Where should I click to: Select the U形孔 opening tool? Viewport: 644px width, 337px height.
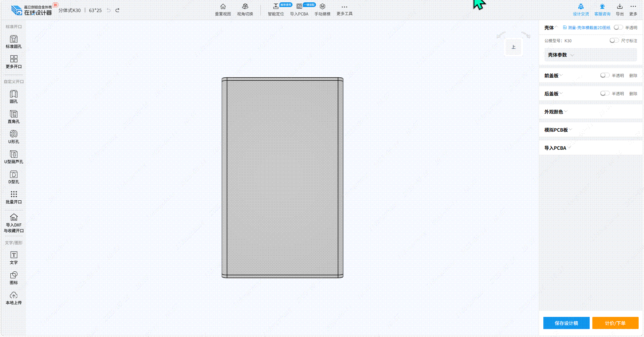click(x=13, y=137)
